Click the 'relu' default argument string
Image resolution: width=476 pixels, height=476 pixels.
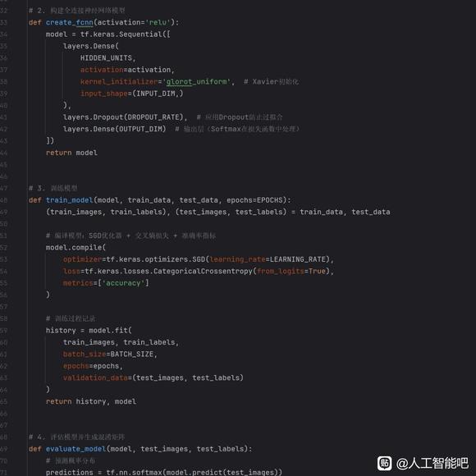(158, 22)
